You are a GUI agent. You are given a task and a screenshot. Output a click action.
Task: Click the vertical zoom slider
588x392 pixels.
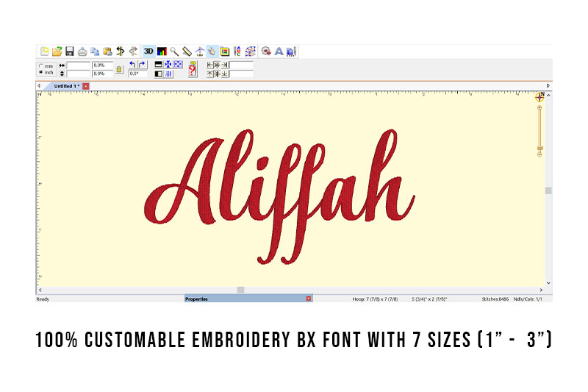click(x=539, y=130)
